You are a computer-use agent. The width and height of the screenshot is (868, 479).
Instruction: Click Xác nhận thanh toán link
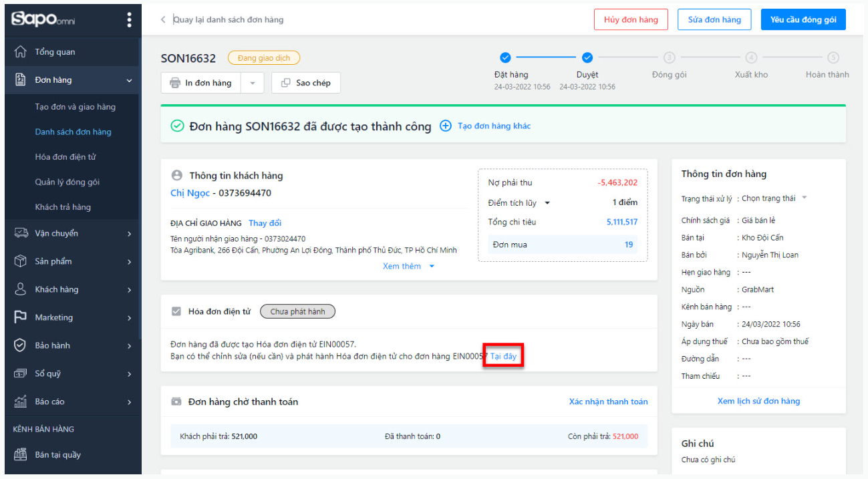click(608, 402)
